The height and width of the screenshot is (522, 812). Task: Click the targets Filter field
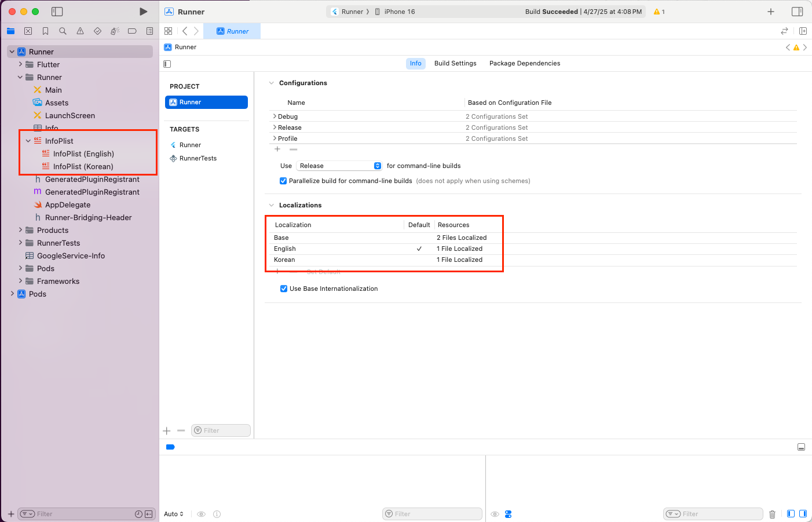click(221, 430)
